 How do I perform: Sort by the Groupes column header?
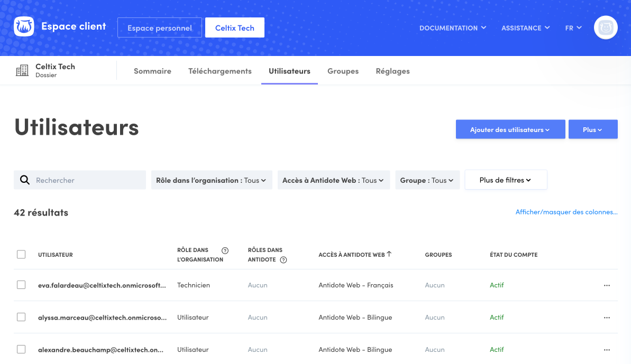point(438,255)
